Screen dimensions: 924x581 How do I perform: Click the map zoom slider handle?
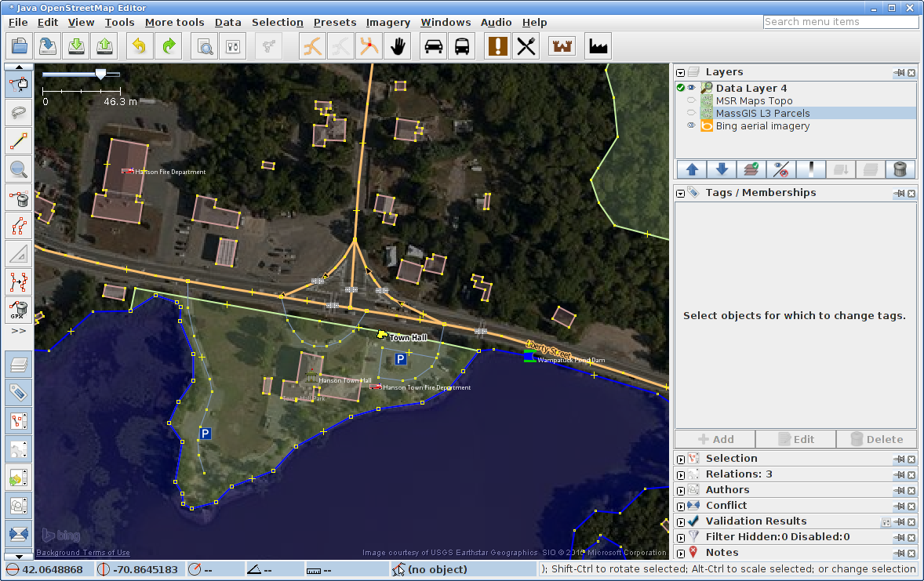pos(100,74)
